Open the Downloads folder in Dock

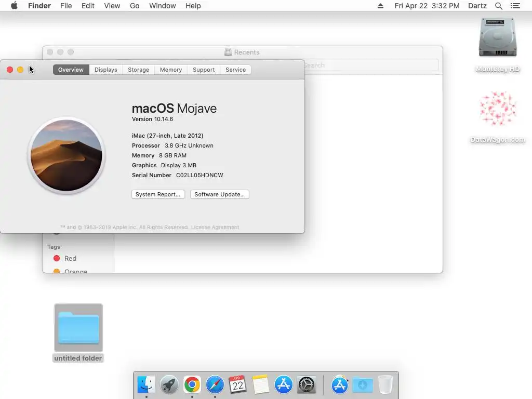362,385
